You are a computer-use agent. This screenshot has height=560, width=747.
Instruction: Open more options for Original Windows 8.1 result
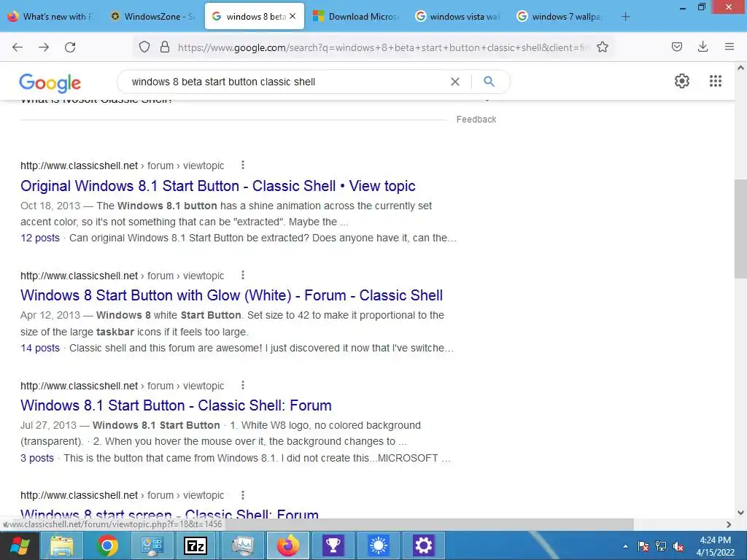pos(243,165)
